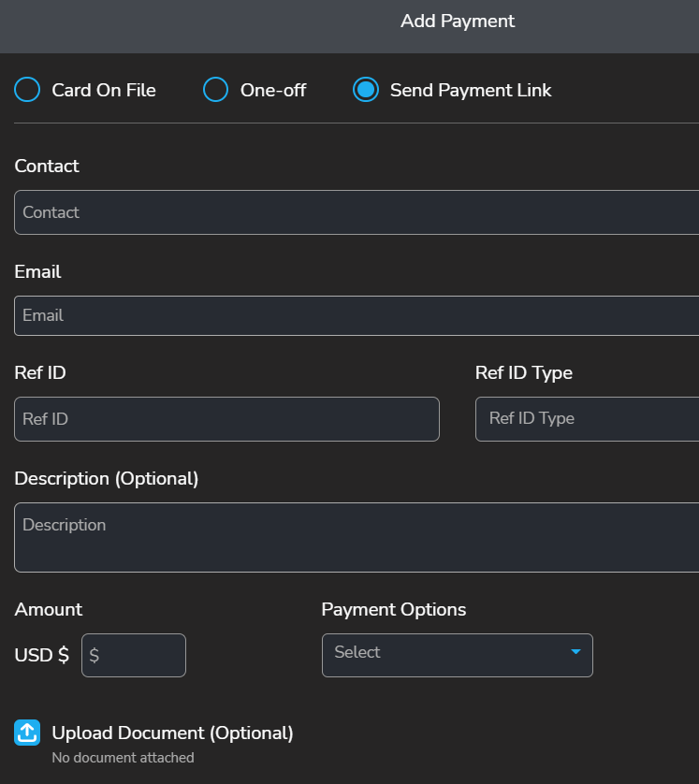
Task: Click the Add Payment header title
Action: click(458, 21)
